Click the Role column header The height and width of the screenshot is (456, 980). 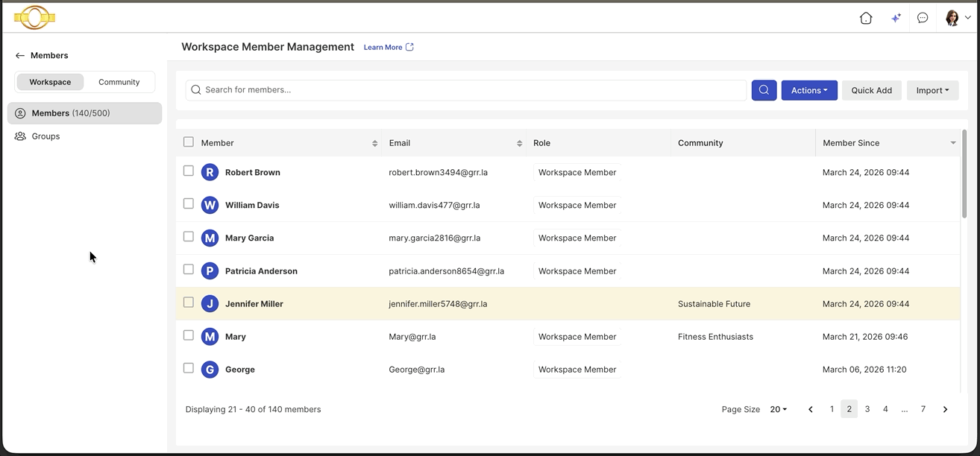[x=598, y=143]
